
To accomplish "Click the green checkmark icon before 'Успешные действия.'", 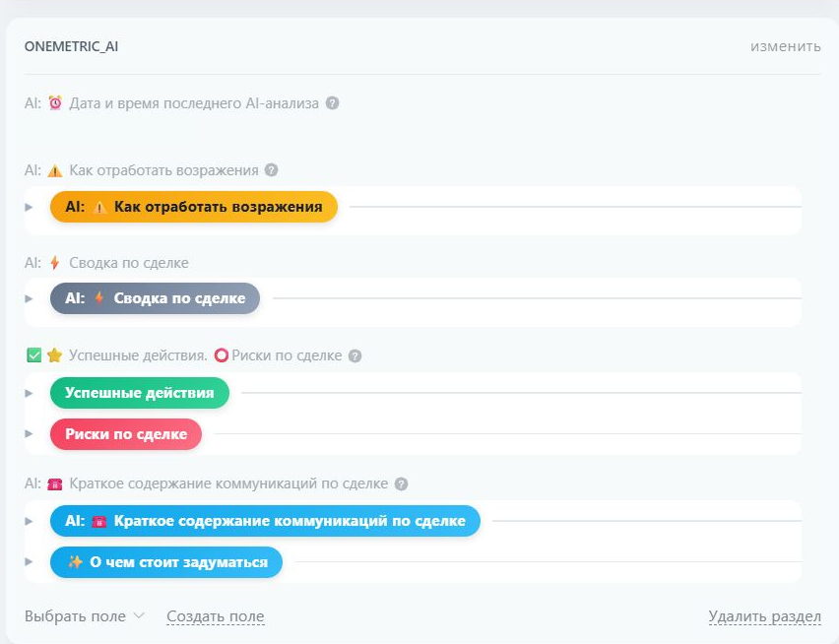I will tap(34, 355).
